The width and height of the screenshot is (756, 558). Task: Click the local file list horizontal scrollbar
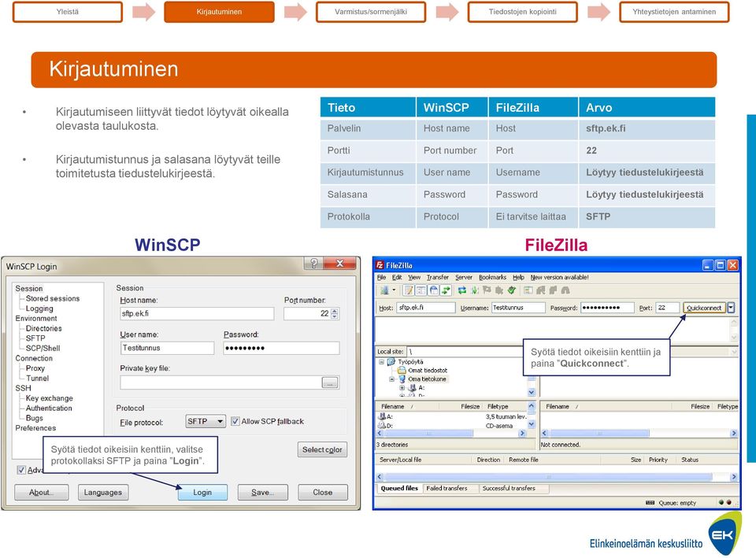pyautogui.click(x=451, y=434)
